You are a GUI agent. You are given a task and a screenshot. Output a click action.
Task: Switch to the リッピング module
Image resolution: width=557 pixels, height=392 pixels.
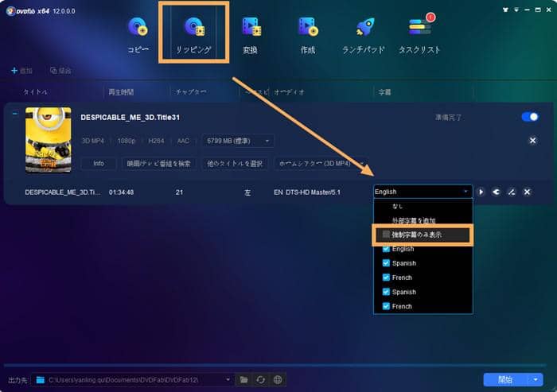click(x=193, y=35)
